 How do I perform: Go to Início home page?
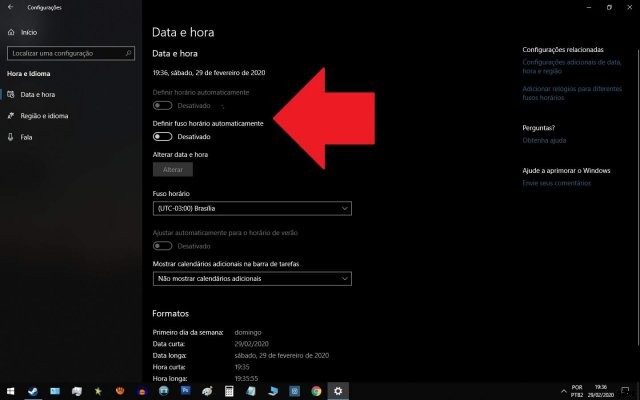(x=28, y=32)
